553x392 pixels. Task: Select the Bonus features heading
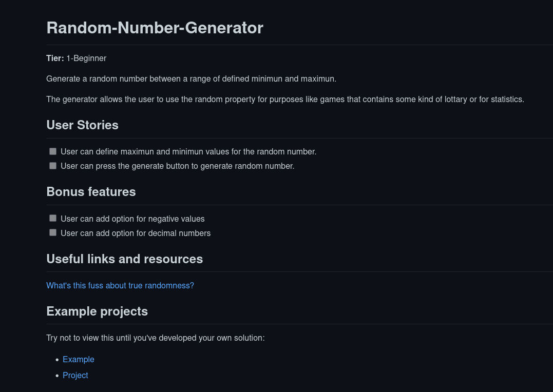(91, 192)
